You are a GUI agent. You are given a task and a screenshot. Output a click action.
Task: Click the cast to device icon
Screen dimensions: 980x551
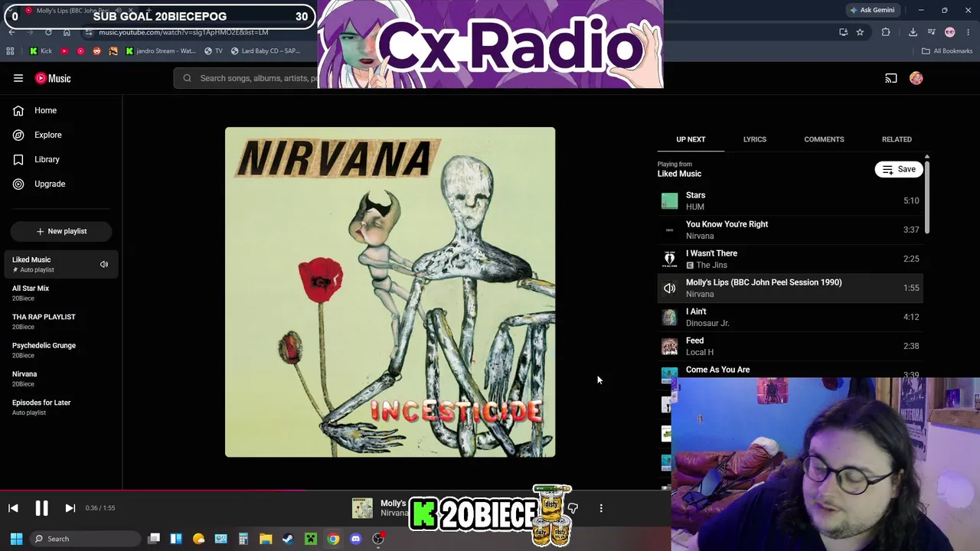click(x=891, y=78)
